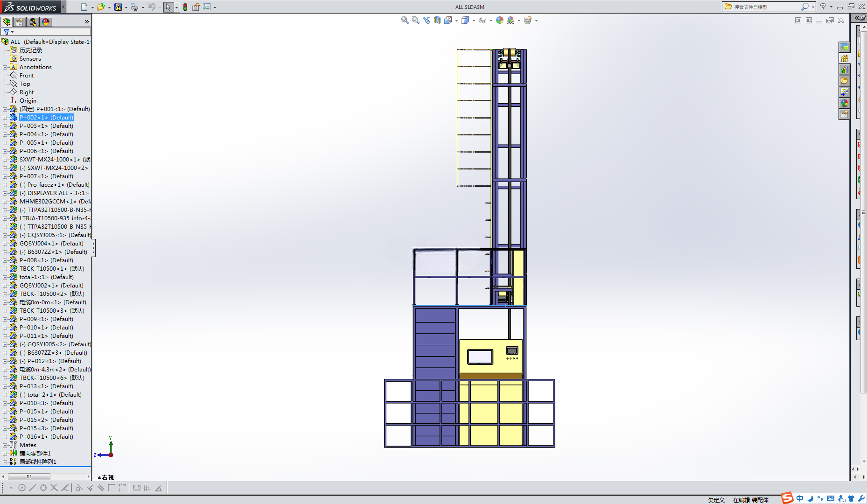Click the Hide/Show Items glasses icon
867x504 pixels.
coord(482,20)
